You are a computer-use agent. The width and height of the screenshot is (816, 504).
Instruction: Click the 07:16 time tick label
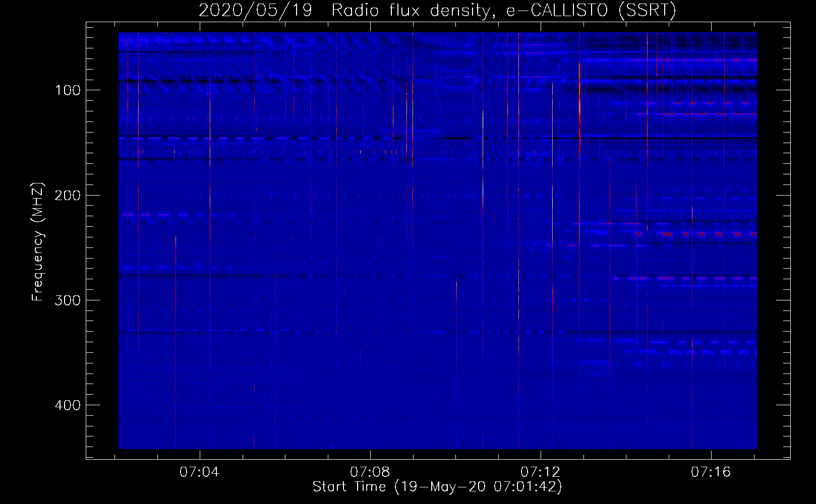point(711,472)
